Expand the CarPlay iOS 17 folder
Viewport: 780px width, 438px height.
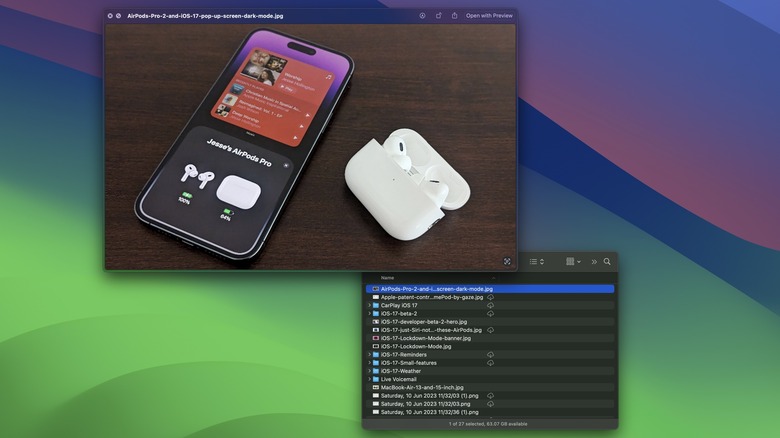click(370, 305)
